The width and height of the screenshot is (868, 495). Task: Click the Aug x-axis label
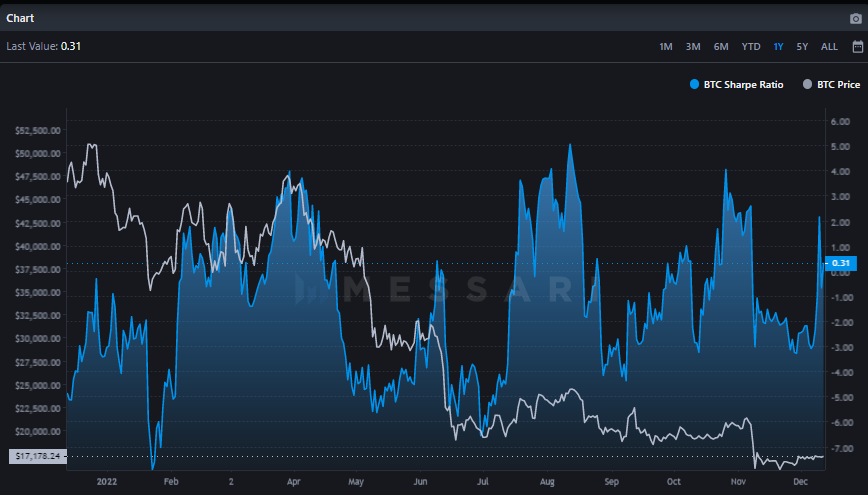(x=547, y=481)
